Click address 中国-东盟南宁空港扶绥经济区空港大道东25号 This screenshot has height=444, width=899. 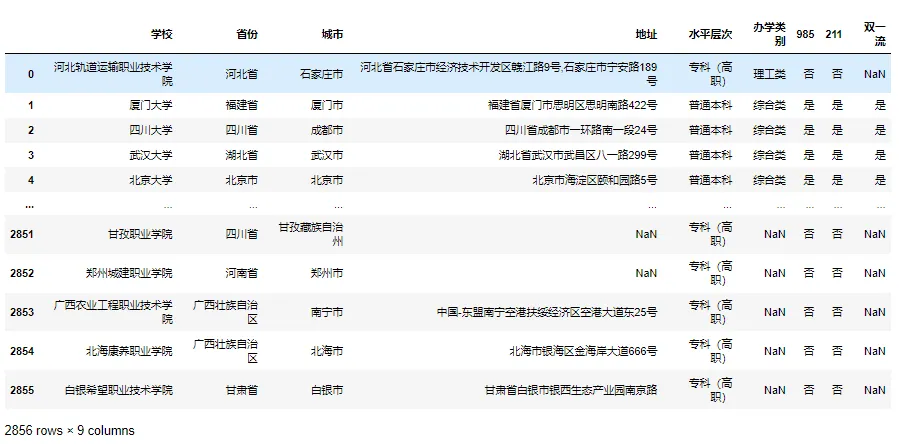[x=547, y=312]
